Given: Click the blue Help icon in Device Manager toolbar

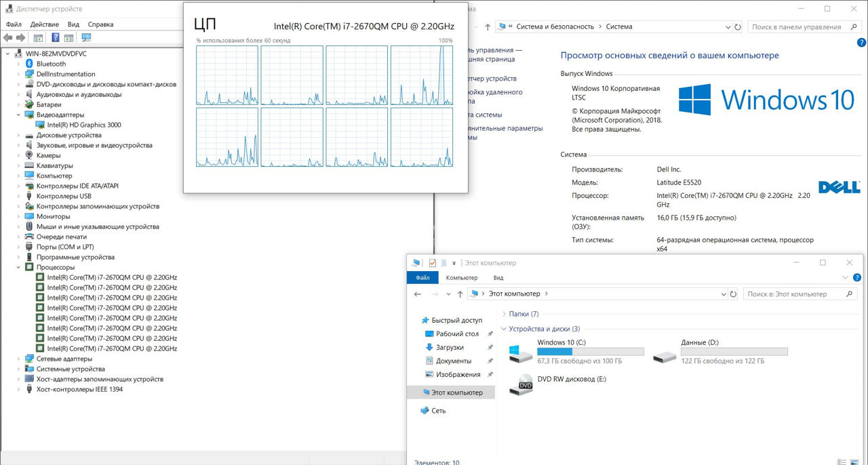Looking at the screenshot, I should (x=55, y=38).
